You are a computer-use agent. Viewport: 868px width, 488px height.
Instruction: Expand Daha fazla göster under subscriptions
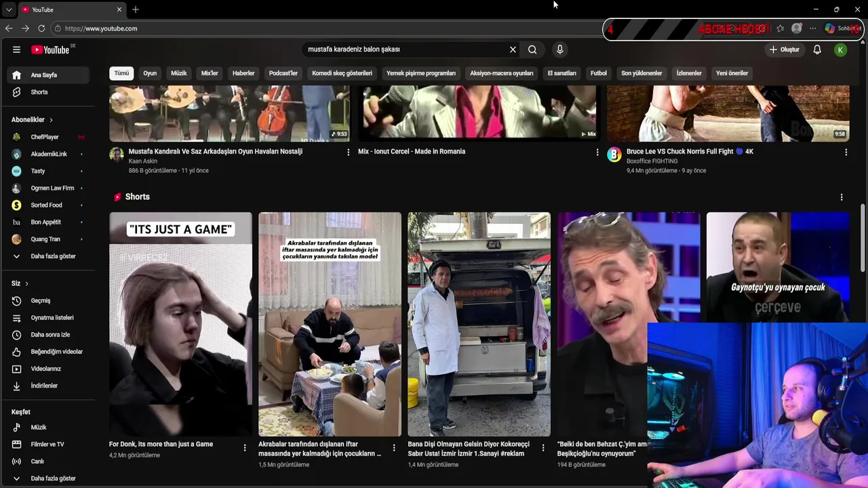48,256
